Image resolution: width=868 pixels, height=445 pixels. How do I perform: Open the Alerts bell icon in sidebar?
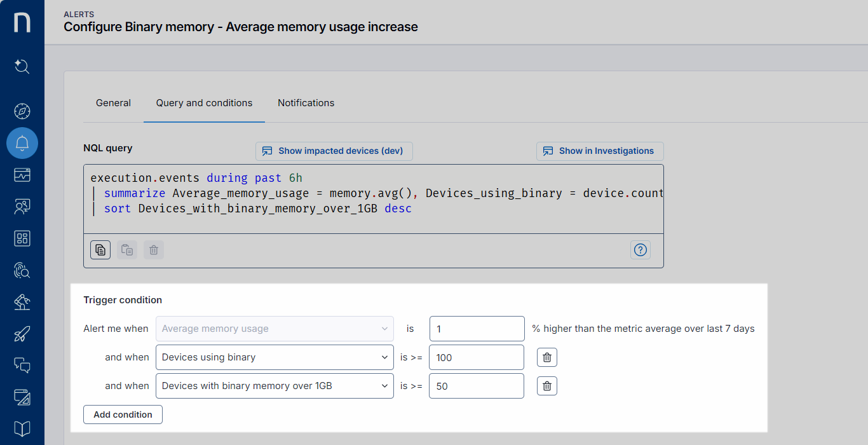click(22, 143)
